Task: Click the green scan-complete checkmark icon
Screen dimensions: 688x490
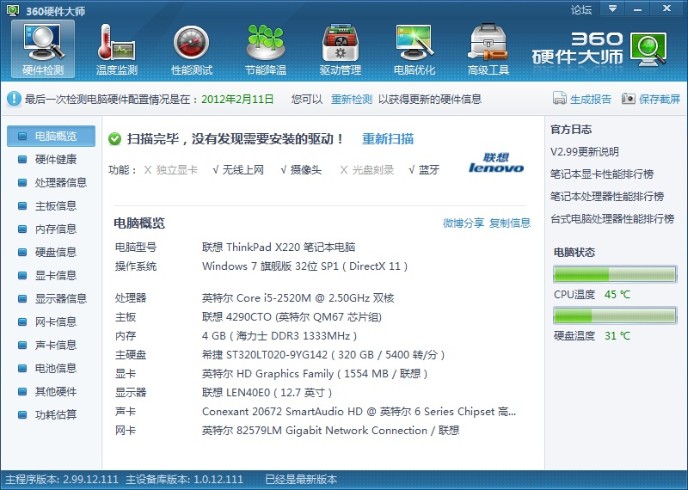Action: 115,139
